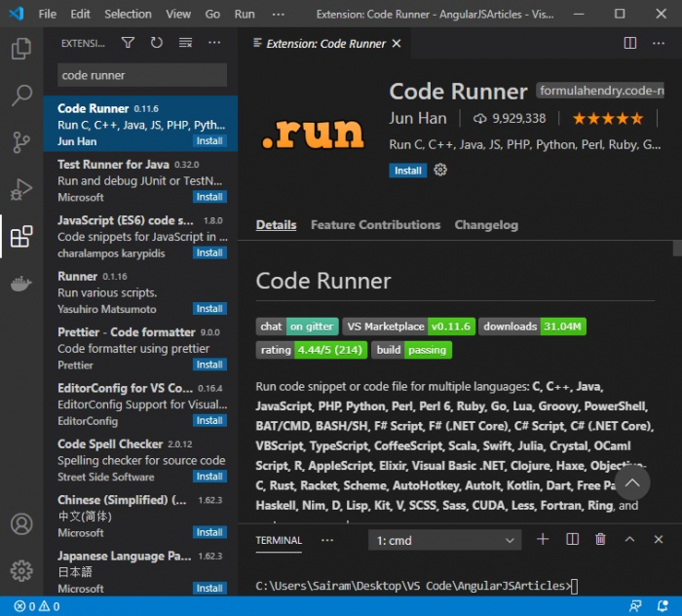
Task: Install Prettier - Code formatter extension
Action: [x=209, y=365]
